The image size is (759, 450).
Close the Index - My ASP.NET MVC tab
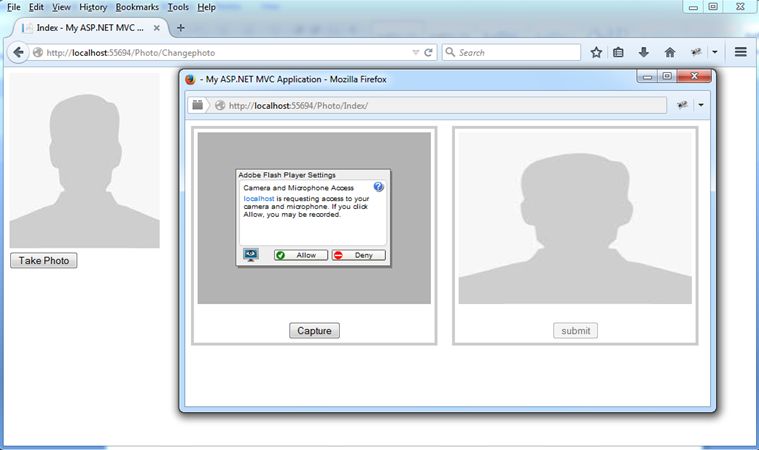pyautogui.click(x=156, y=28)
